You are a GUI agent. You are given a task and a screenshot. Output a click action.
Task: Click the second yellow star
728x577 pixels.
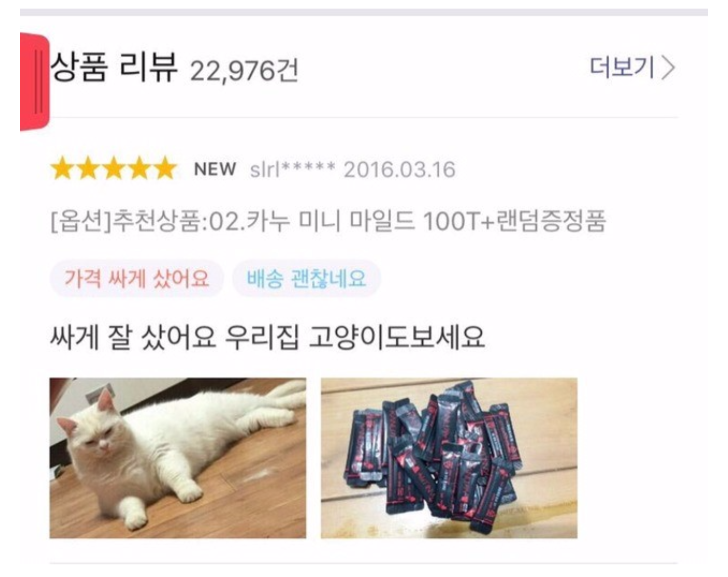point(88,169)
